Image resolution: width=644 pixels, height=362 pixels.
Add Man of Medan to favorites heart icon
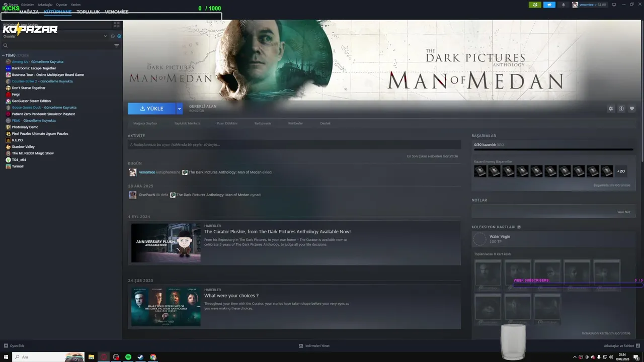coord(632,109)
